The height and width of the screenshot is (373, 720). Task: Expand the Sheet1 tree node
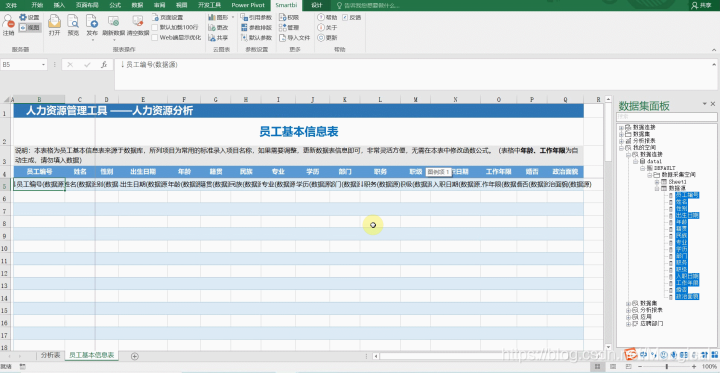pos(657,182)
